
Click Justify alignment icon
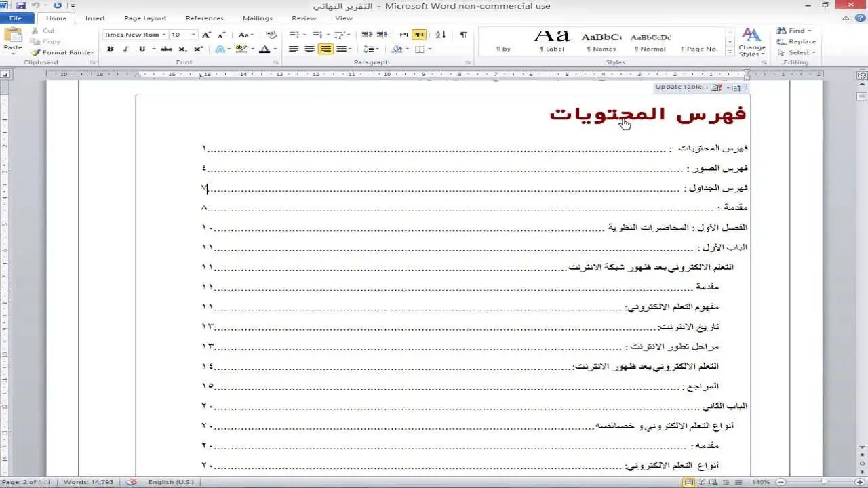coord(342,49)
